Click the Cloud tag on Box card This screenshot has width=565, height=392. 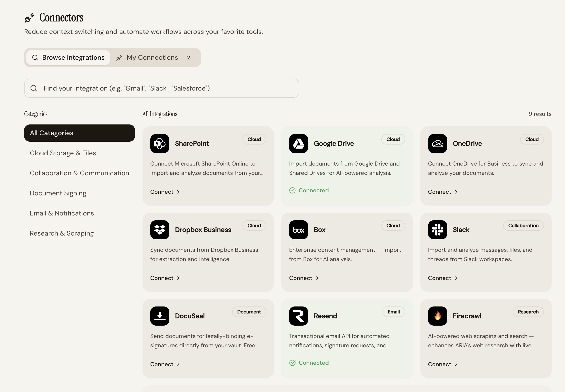[393, 226]
